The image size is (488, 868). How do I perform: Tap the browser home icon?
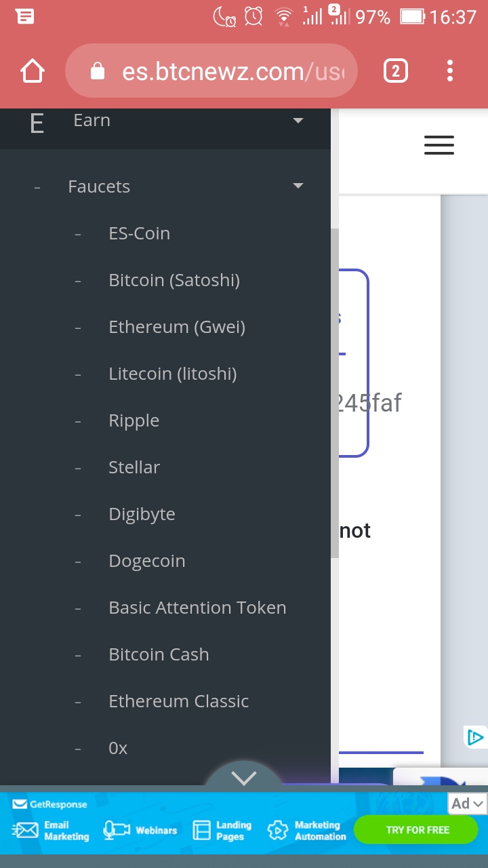click(x=33, y=71)
